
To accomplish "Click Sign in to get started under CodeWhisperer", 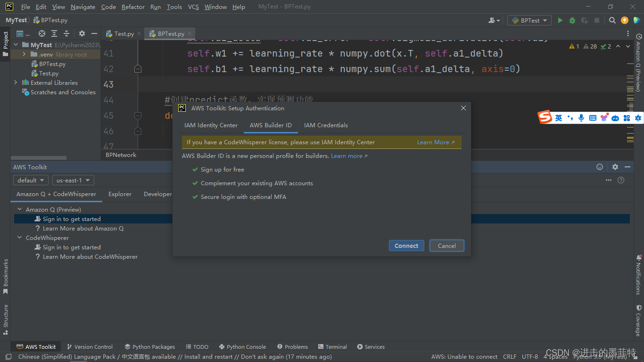I will pos(72,247).
